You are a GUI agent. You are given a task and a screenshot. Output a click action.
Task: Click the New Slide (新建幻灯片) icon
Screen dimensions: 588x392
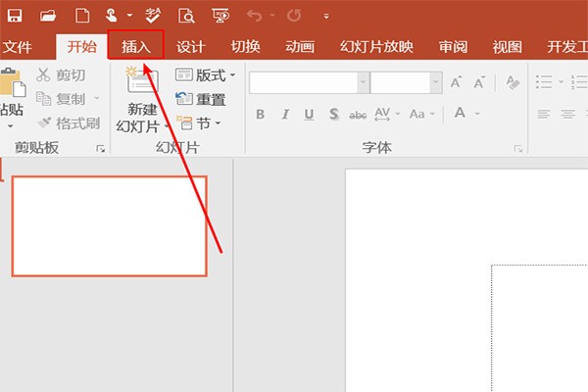(142, 86)
